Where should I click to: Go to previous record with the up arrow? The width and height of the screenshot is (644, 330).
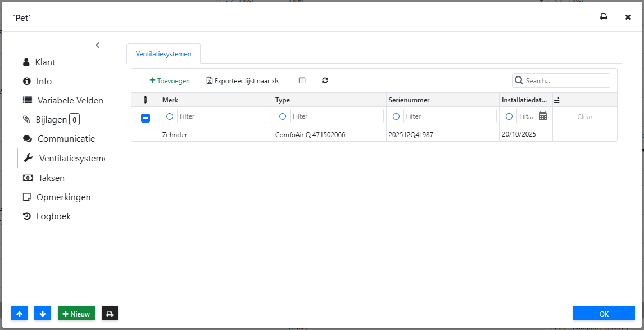point(19,314)
